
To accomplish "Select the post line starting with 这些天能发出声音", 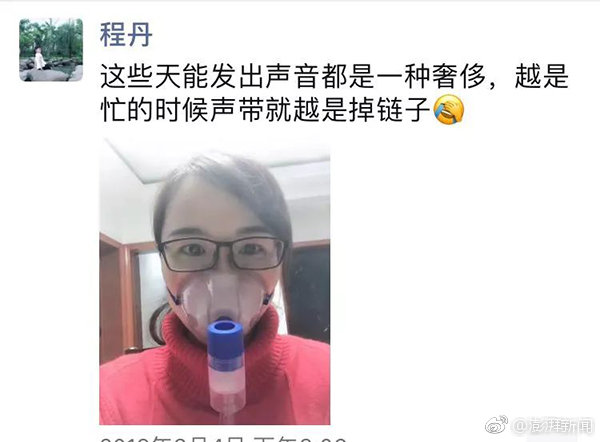I will tap(334, 76).
